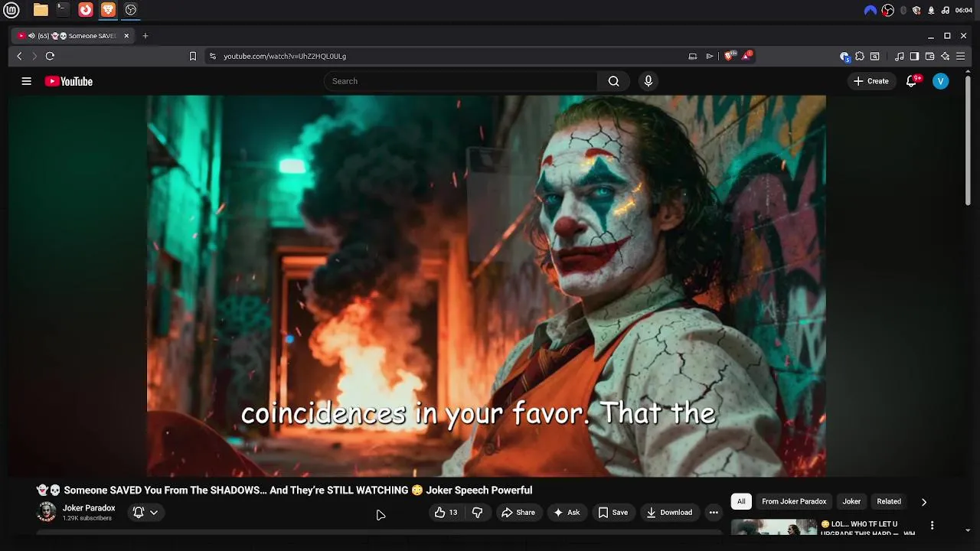Click the Ask button
The width and height of the screenshot is (980, 551).
click(x=567, y=513)
